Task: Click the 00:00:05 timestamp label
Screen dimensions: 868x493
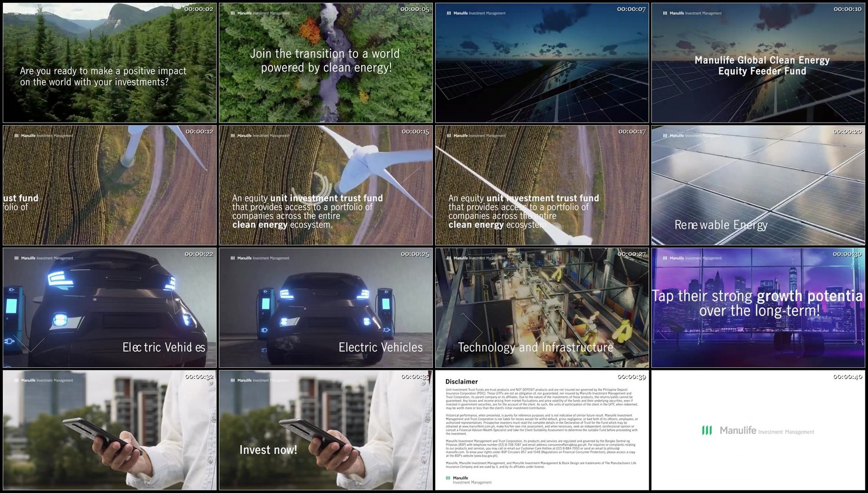Action: tap(414, 9)
